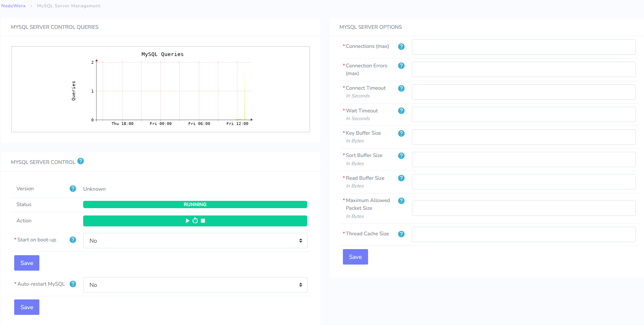Click the Auto-restart MySQL help icon
The height and width of the screenshot is (325, 644).
coord(73,284)
